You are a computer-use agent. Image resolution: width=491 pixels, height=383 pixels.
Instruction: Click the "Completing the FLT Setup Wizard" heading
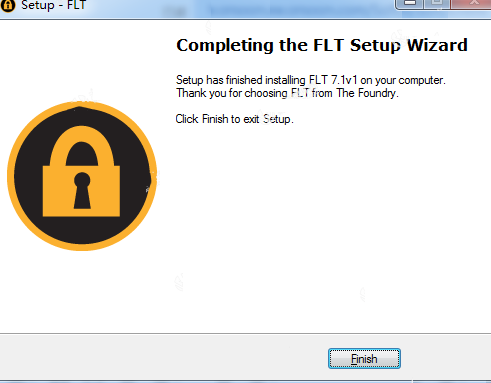tap(322, 45)
